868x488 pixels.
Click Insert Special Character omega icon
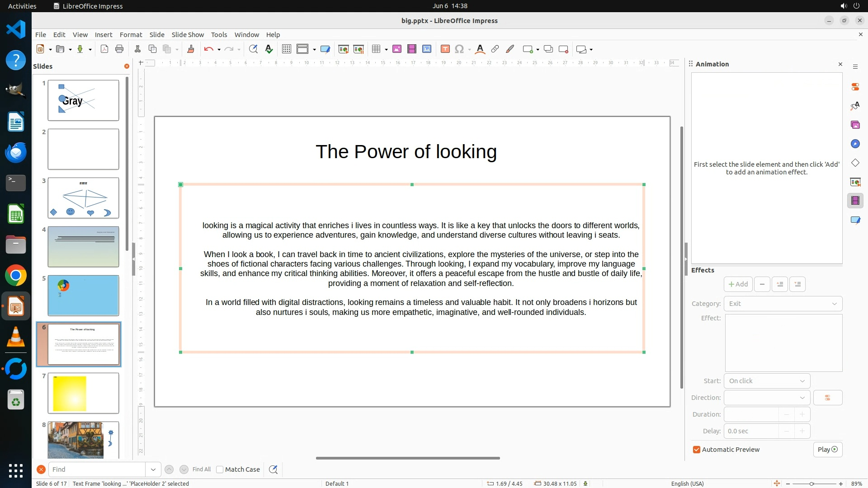coord(459,49)
